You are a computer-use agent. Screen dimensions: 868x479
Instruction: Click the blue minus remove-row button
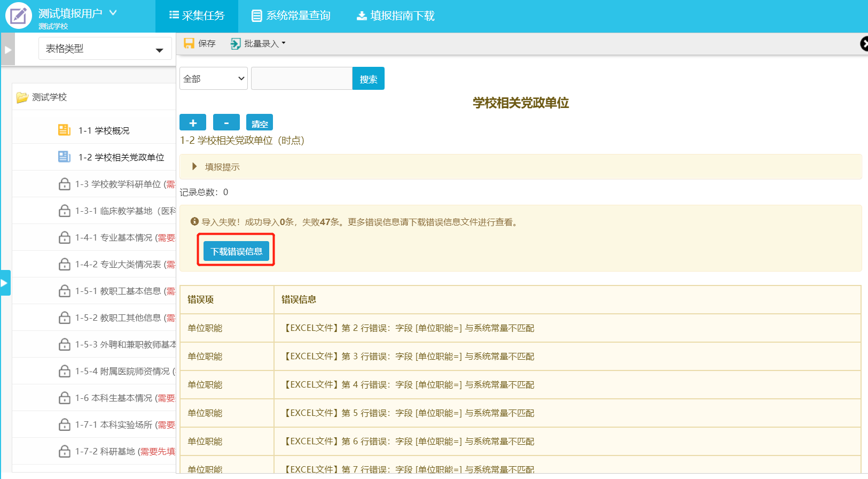pyautogui.click(x=226, y=122)
